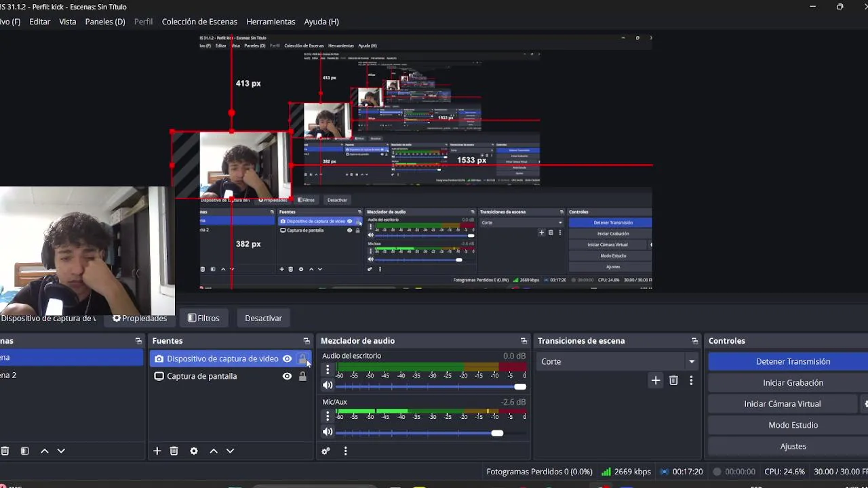868x488 pixels.
Task: Open advanced audio properties gear in the mixer
Action: (x=325, y=451)
